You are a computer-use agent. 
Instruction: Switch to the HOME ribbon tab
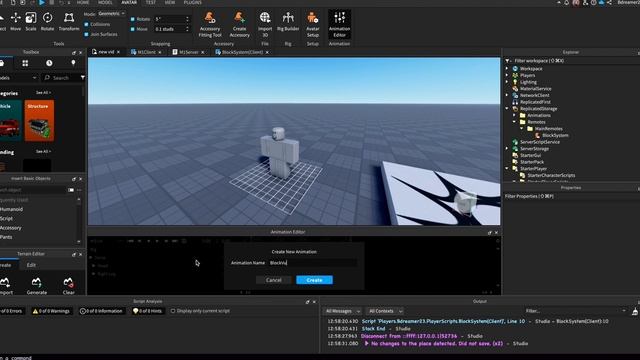click(83, 2)
